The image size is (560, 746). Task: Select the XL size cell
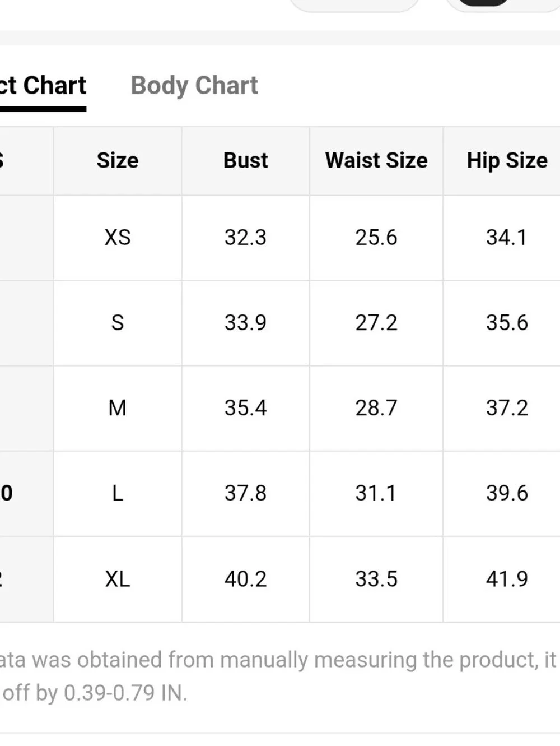[x=118, y=579]
